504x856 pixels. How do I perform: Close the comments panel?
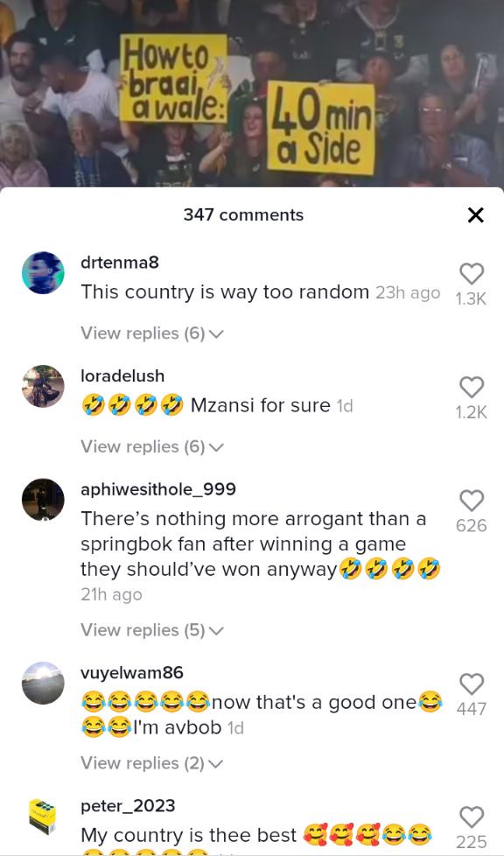click(476, 215)
